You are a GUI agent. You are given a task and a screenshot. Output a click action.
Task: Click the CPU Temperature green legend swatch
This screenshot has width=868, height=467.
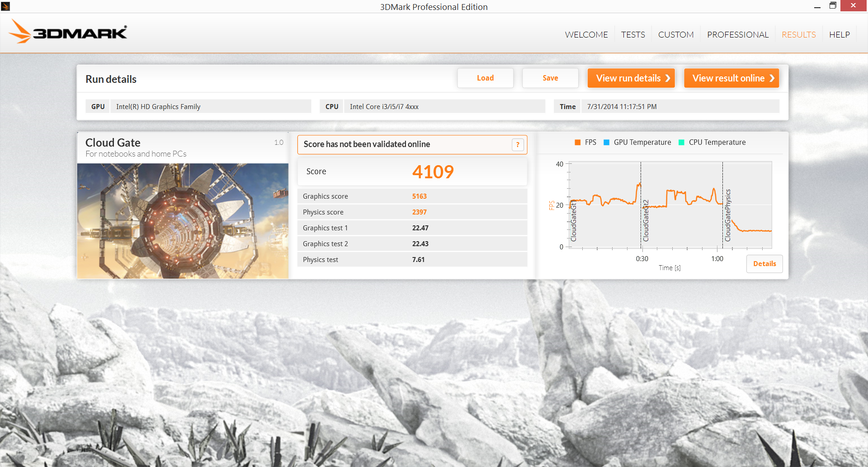pyautogui.click(x=681, y=142)
